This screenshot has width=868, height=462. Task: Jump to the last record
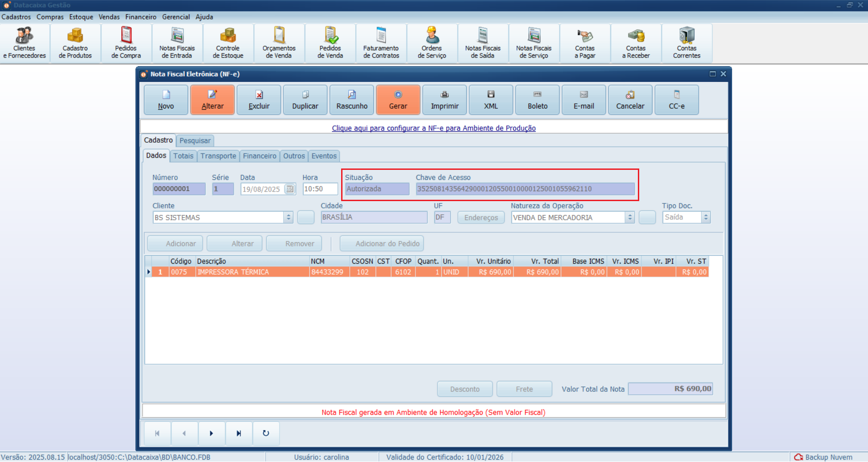pyautogui.click(x=239, y=433)
